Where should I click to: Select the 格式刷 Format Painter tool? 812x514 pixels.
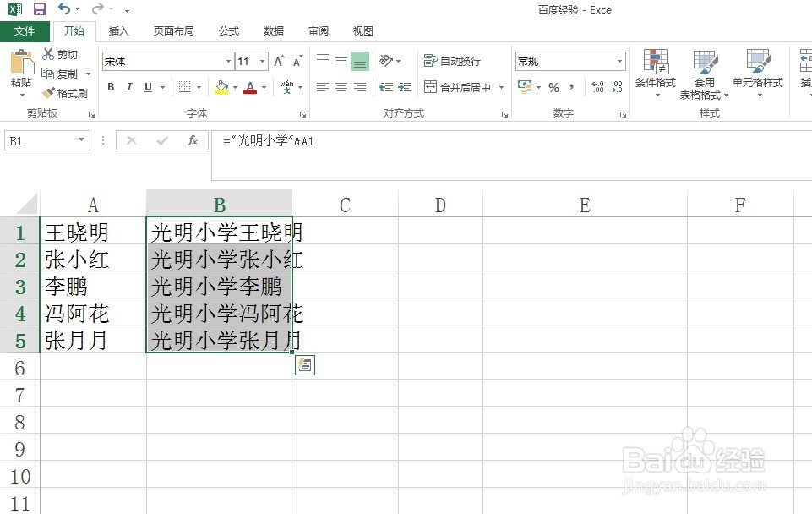click(68, 91)
